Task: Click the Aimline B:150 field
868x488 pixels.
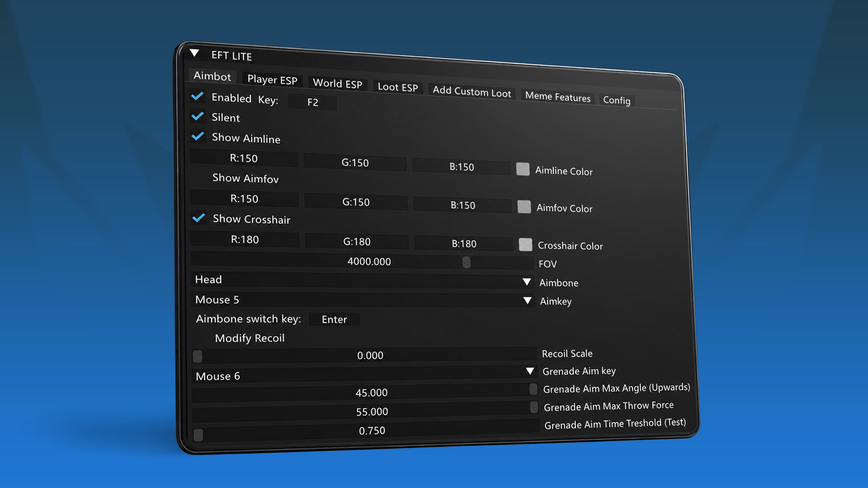Action: [x=462, y=167]
